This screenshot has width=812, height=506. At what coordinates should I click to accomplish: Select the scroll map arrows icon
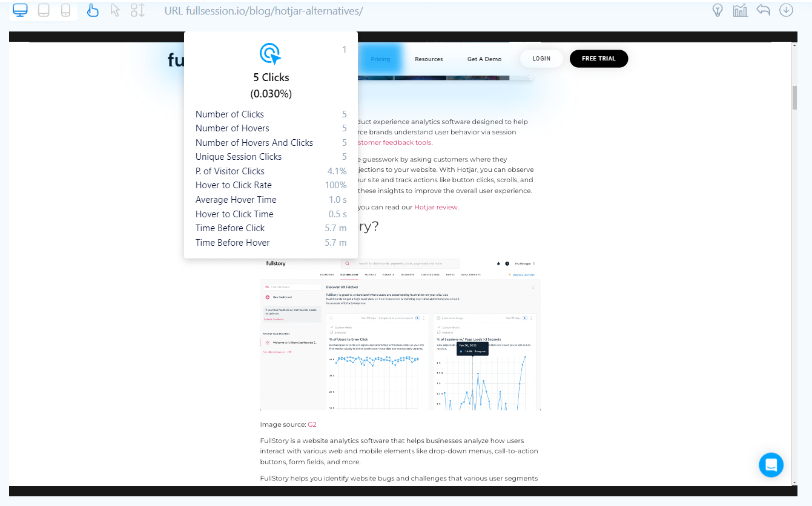pos(138,10)
